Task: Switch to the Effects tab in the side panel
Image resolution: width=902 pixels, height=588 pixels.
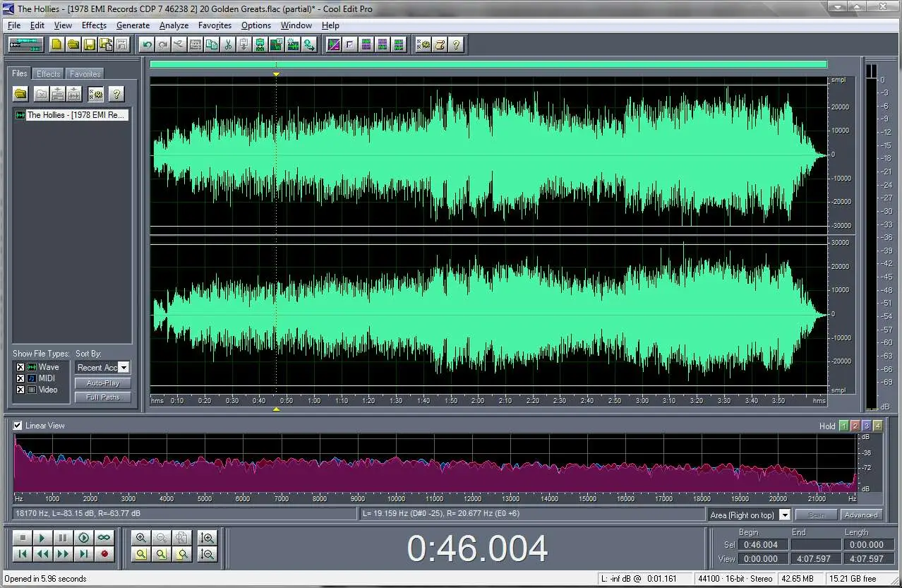Action: coord(49,74)
